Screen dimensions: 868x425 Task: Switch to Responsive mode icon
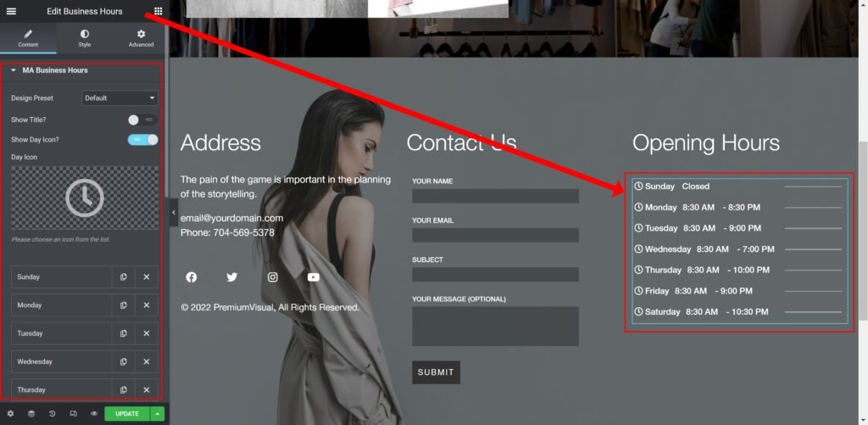73,414
